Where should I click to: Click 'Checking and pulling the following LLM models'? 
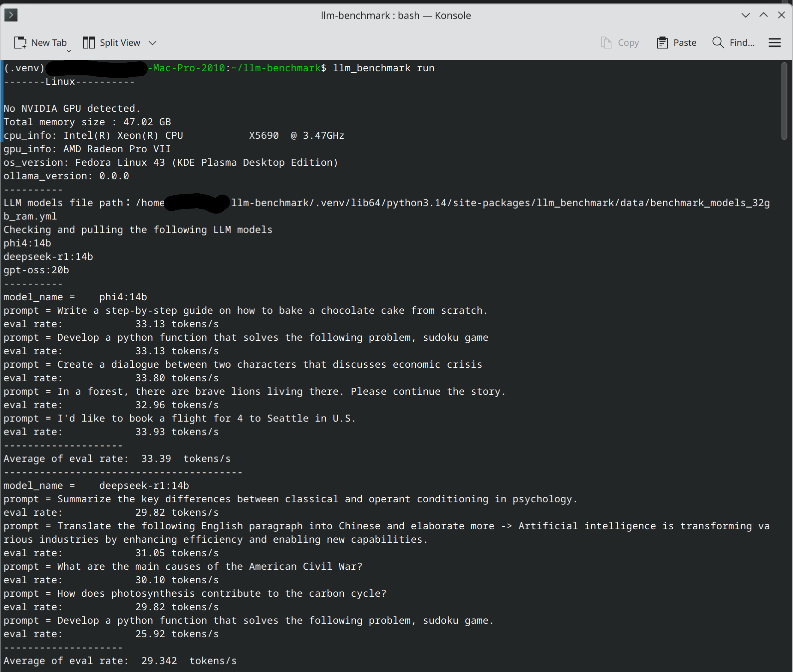pos(138,230)
